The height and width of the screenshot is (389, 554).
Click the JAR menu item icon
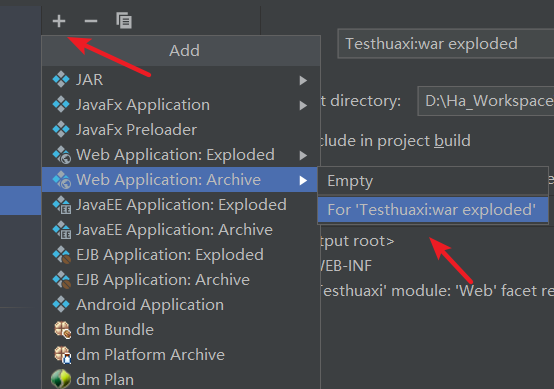coord(61,79)
